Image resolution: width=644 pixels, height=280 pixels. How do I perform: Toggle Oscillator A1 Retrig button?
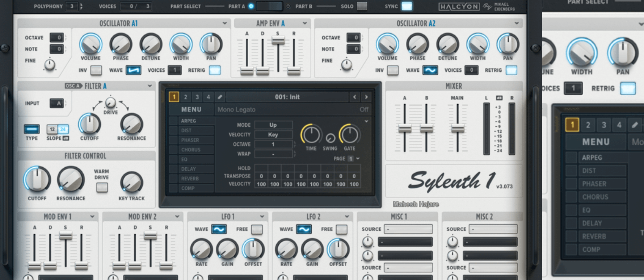coord(215,70)
